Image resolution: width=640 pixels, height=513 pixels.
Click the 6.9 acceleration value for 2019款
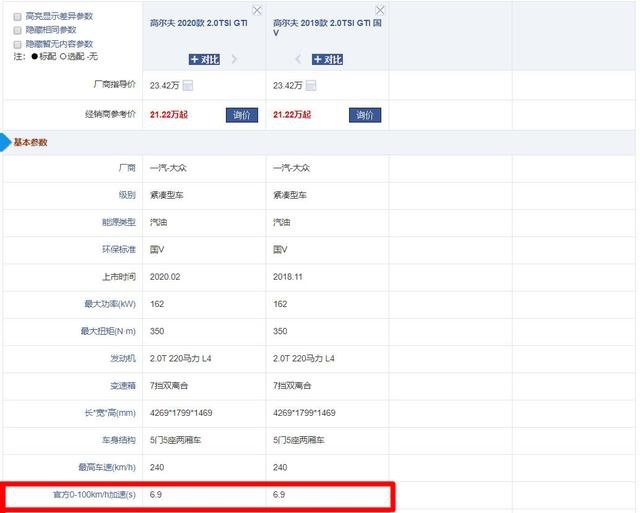(279, 495)
